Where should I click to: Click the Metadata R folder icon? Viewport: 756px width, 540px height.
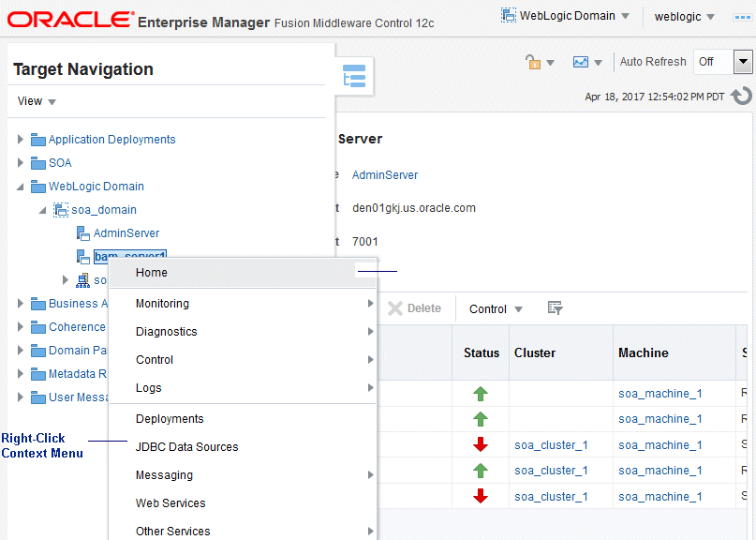[x=38, y=374]
